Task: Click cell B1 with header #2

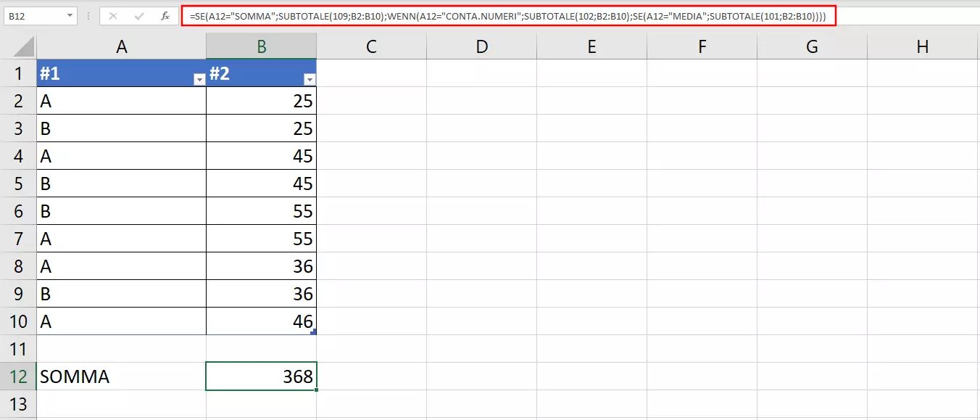Action: (262, 73)
